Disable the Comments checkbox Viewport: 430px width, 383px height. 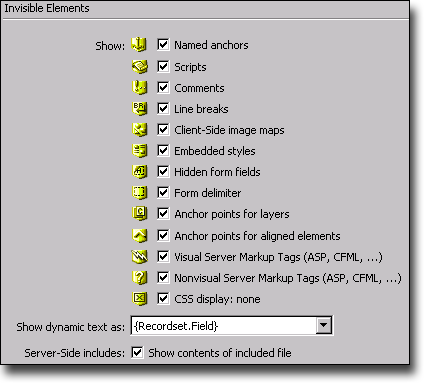click(x=163, y=87)
